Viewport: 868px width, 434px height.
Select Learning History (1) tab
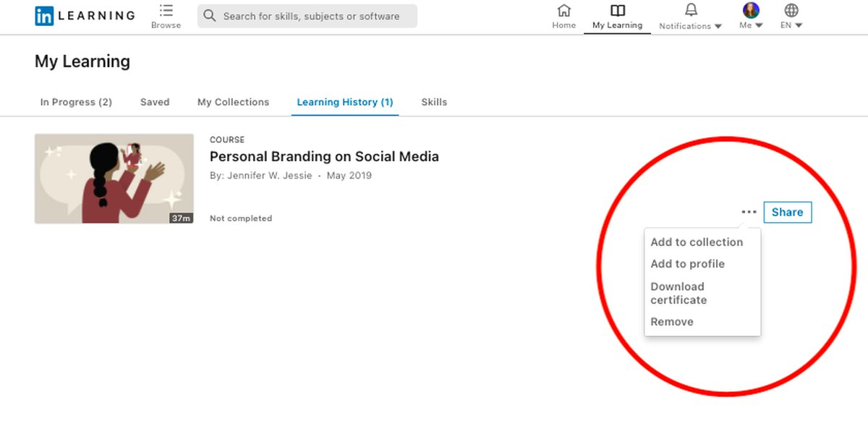345,102
